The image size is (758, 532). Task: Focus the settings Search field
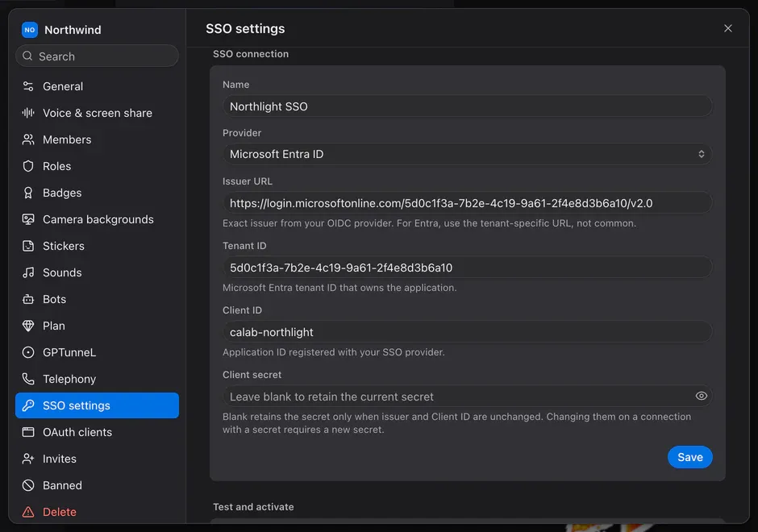[x=97, y=56]
